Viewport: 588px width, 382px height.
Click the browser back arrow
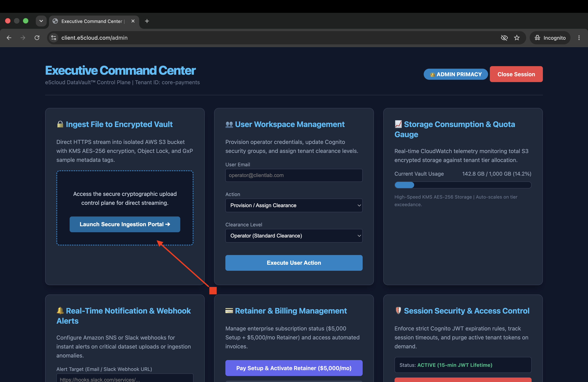tap(9, 38)
